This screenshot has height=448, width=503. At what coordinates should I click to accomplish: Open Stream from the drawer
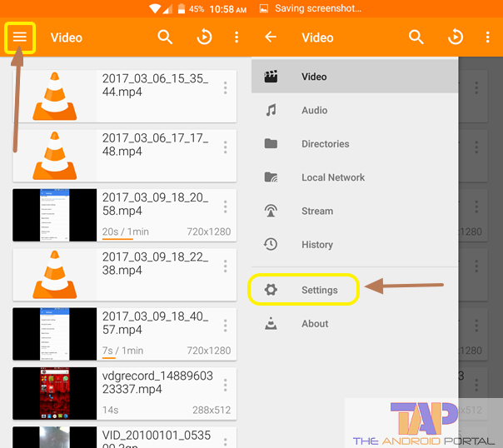355,211
